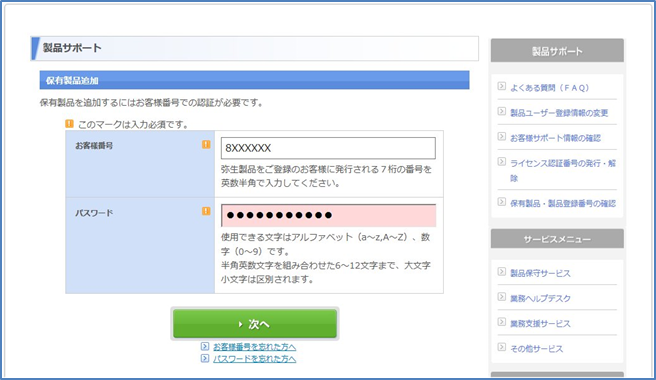The image size is (656, 380).
Task: Click the 使用できる文字はアルファベット hint text
Action: (x=325, y=244)
